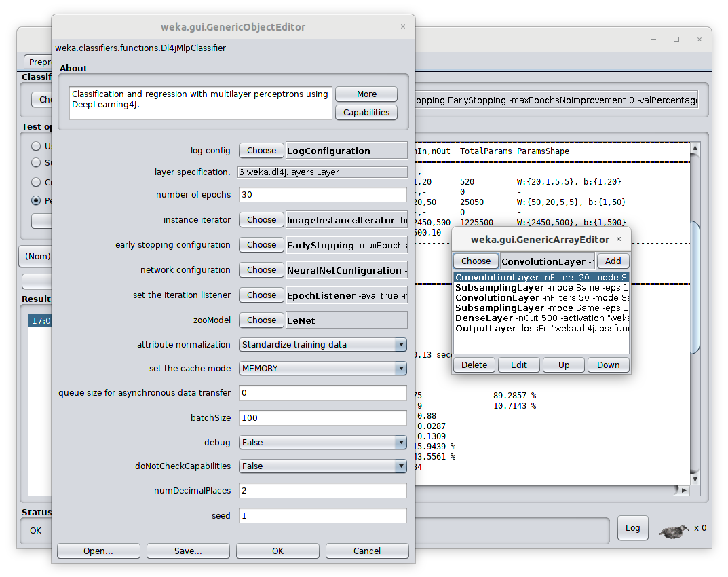Screen dimensions: 728x577
Task: Close the GenericArrayEditor window
Action: 619,239
